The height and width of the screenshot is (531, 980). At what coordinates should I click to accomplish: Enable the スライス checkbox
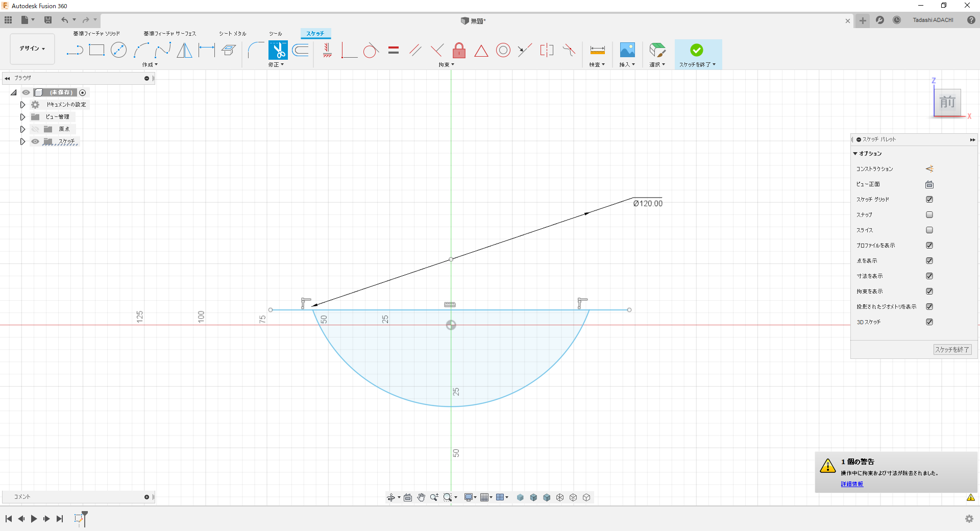929,230
